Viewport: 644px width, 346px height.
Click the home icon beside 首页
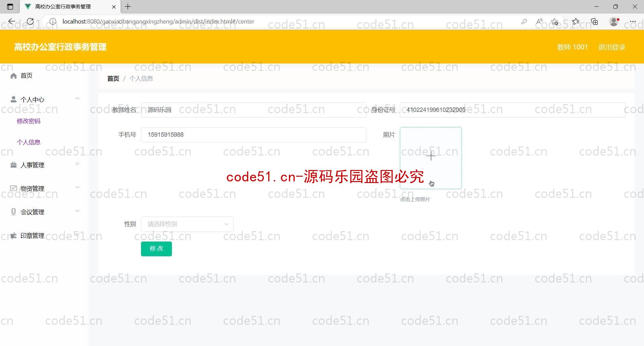coord(13,76)
